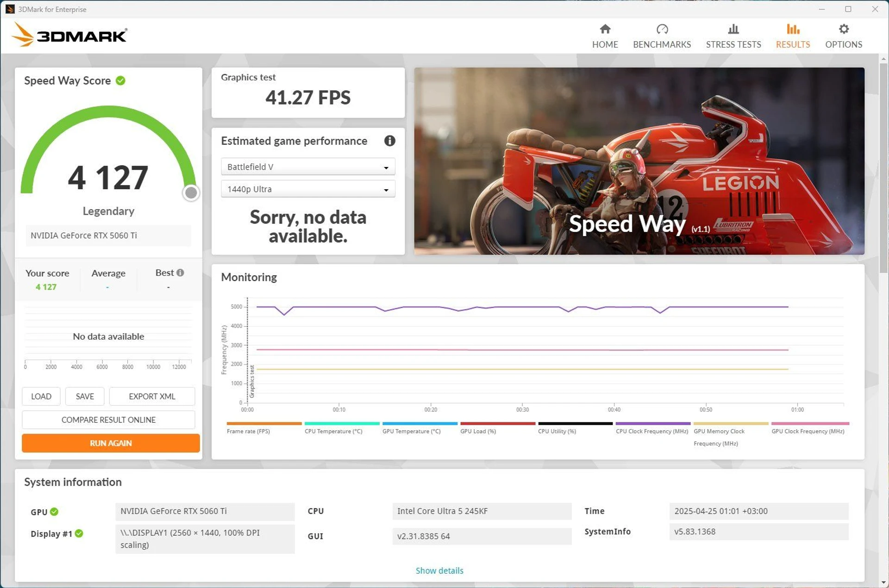
Task: Click the Legendary rating label
Action: [108, 211]
